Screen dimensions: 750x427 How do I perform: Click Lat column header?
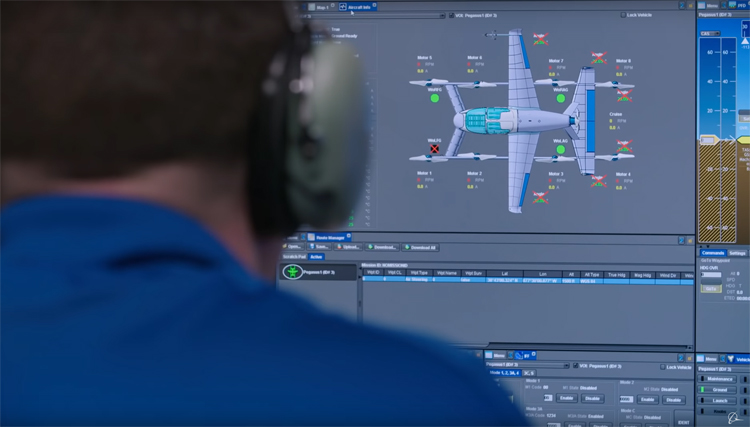coord(505,274)
